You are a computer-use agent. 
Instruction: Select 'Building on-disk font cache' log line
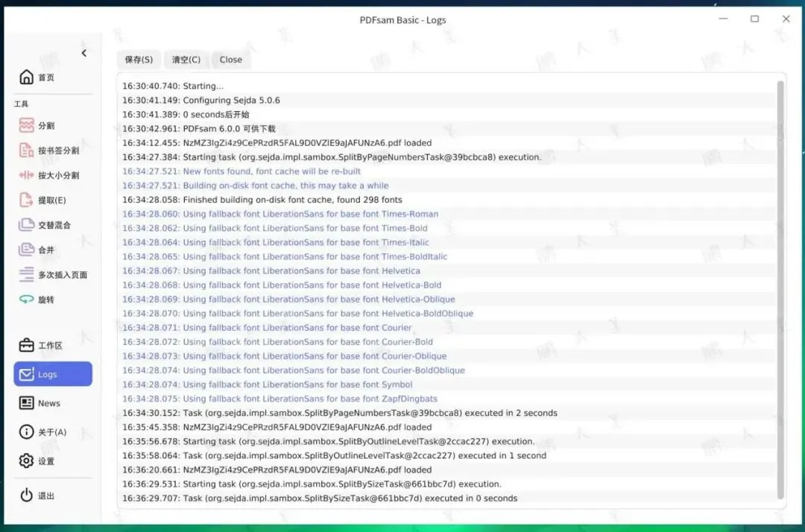point(446,186)
